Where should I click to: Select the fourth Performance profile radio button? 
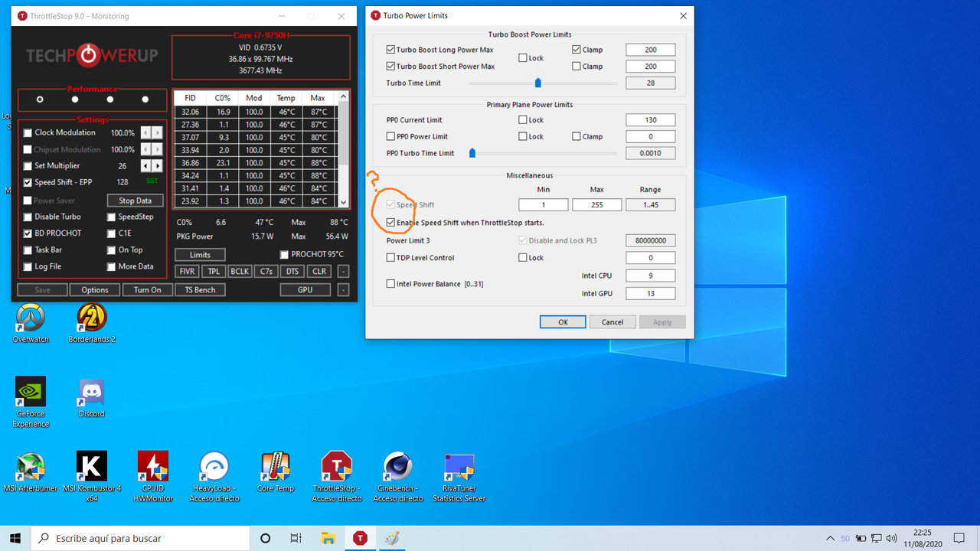(145, 99)
